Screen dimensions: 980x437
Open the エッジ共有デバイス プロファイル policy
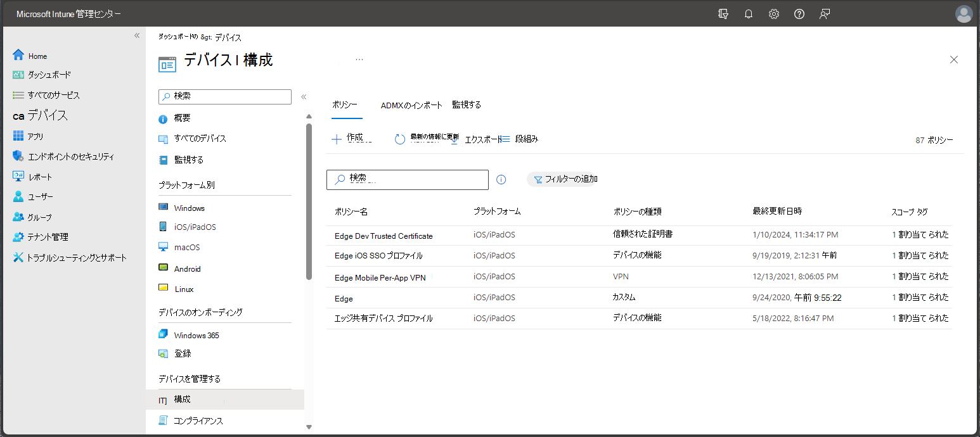point(384,318)
